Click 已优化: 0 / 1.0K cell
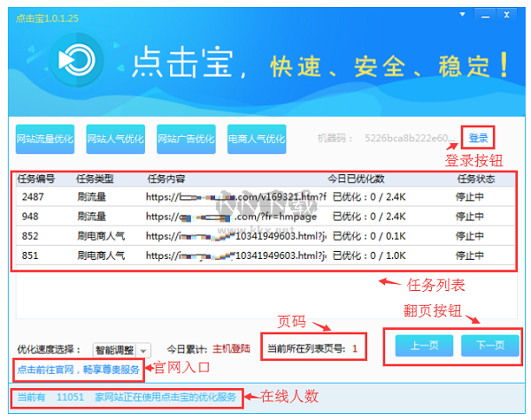Screen dimensions: 531x420 369,256
